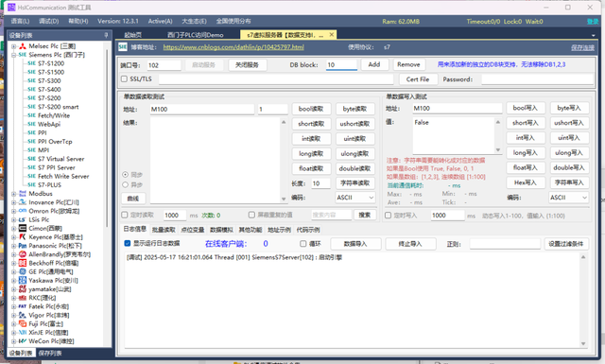Click the AllenBrandly Plc icon
This screenshot has height=364, width=605.
pyautogui.click(x=23, y=254)
